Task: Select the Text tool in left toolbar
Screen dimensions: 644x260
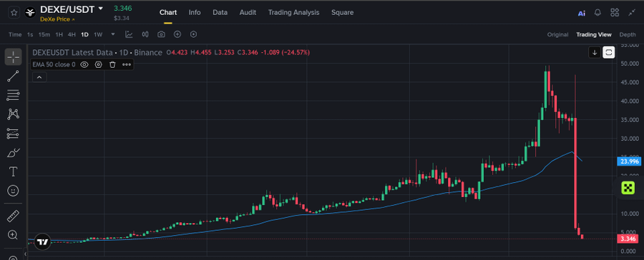Action: tap(13, 171)
